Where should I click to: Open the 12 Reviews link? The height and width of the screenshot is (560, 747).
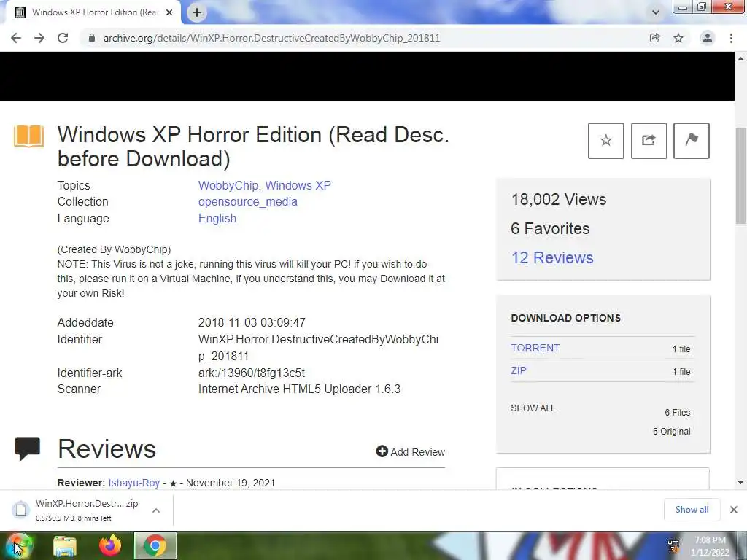(552, 257)
